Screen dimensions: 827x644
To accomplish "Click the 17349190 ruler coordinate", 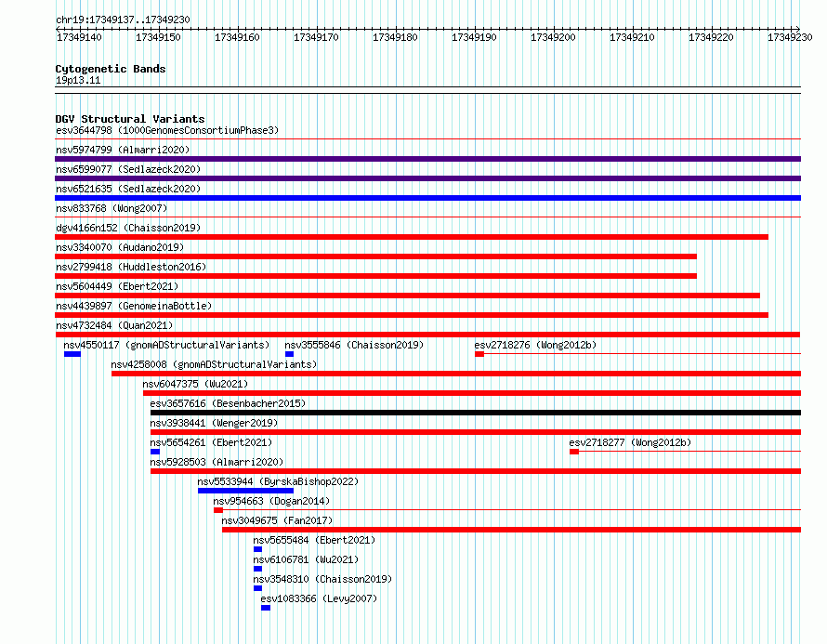I will click(474, 37).
